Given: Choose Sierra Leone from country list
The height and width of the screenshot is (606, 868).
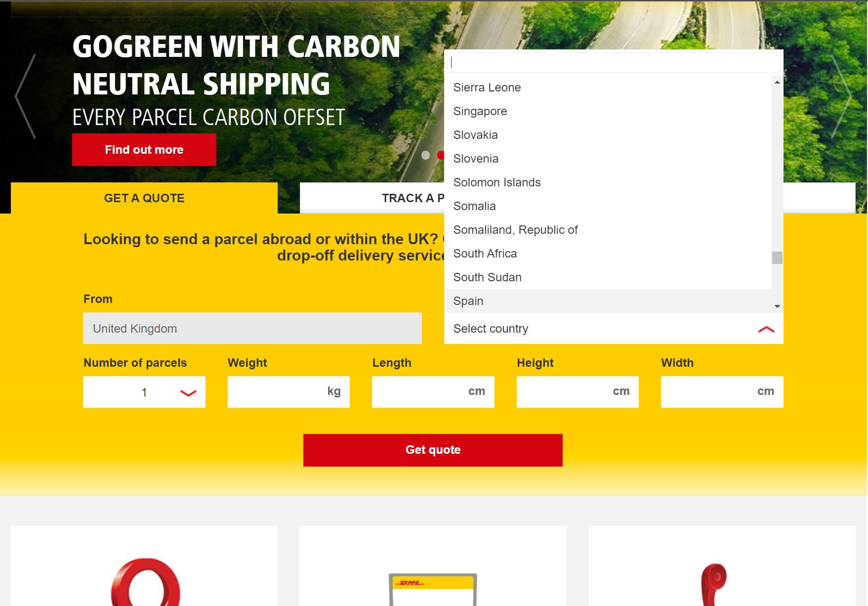Looking at the screenshot, I should coord(608,87).
